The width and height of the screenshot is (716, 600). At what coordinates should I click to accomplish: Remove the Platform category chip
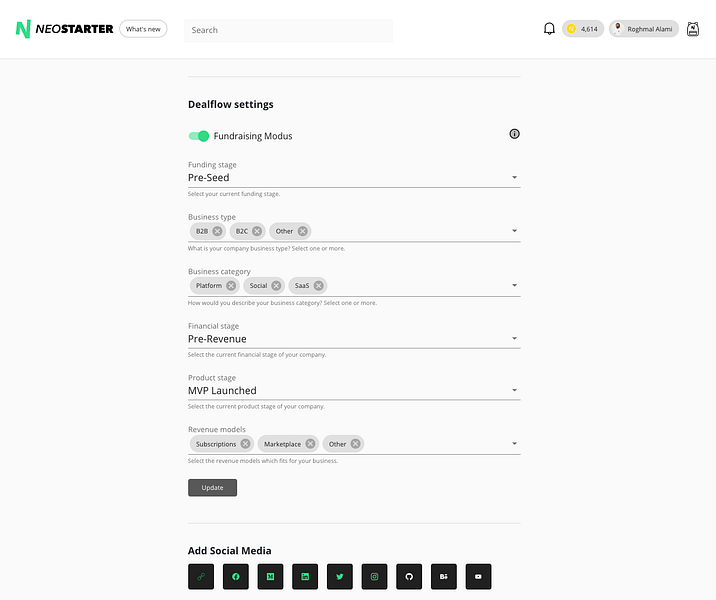pyautogui.click(x=232, y=285)
